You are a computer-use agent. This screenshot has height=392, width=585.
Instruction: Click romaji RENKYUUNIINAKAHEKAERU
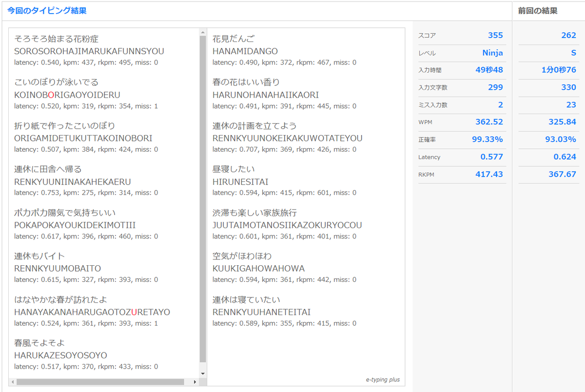(x=73, y=182)
